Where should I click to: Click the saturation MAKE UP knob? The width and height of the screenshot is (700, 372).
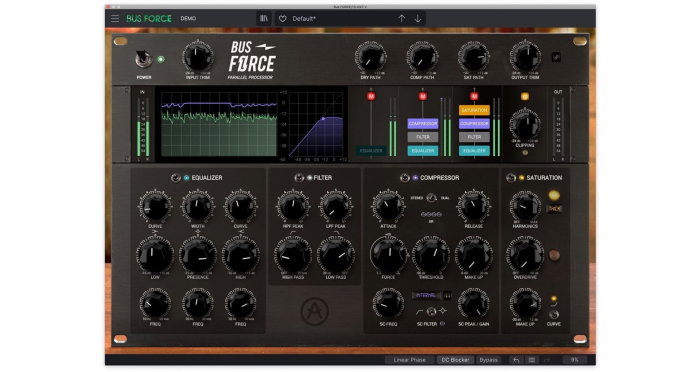pyautogui.click(x=525, y=304)
